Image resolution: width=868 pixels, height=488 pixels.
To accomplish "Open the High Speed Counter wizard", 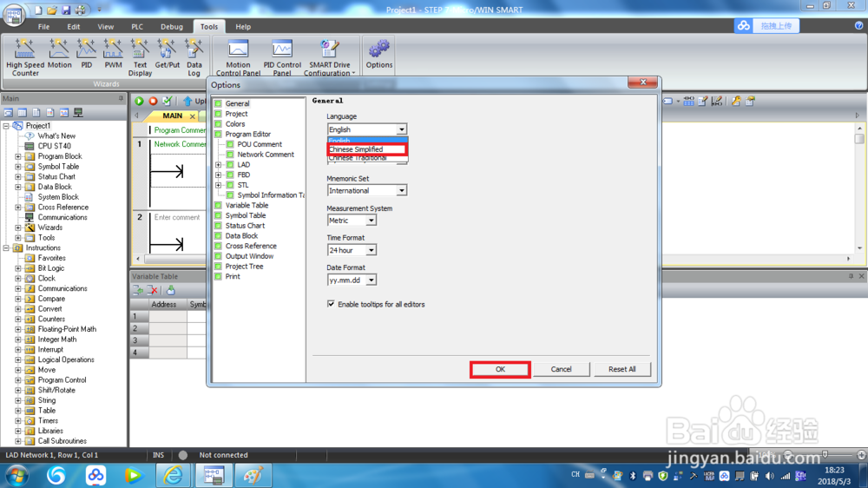I will pyautogui.click(x=25, y=57).
